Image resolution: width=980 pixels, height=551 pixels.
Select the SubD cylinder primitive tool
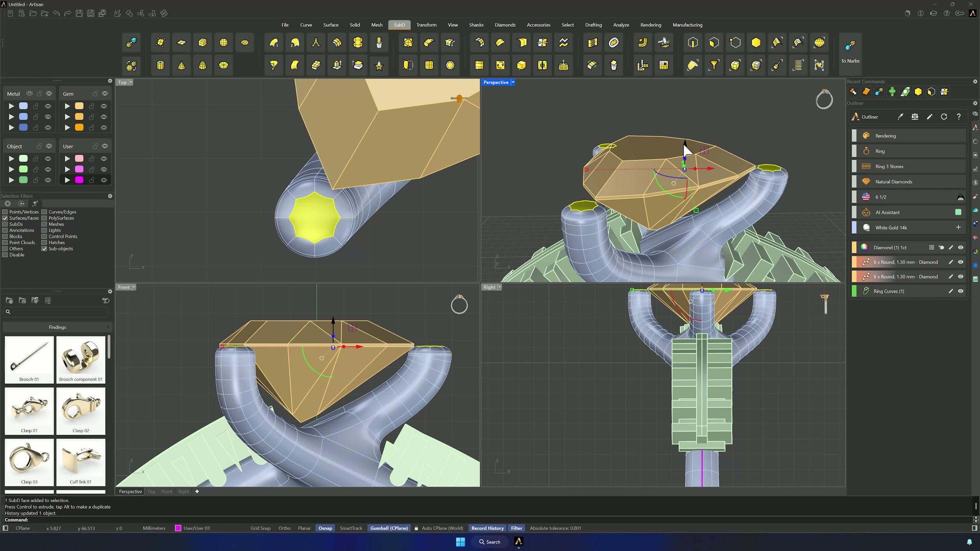click(160, 65)
